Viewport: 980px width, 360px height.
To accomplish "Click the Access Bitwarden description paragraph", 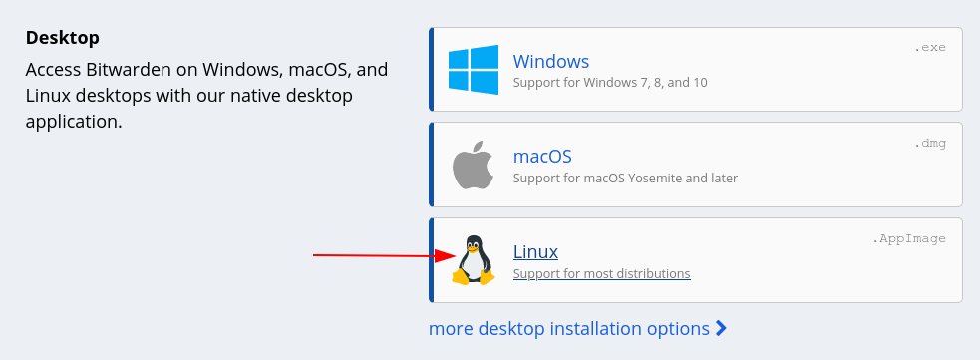I will pos(207,95).
